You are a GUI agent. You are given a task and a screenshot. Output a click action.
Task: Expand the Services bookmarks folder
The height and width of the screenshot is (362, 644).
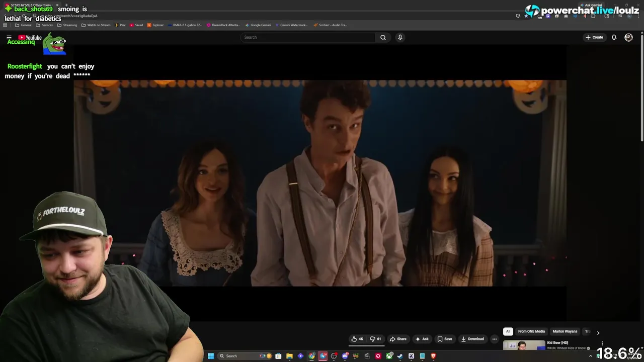coord(44,25)
